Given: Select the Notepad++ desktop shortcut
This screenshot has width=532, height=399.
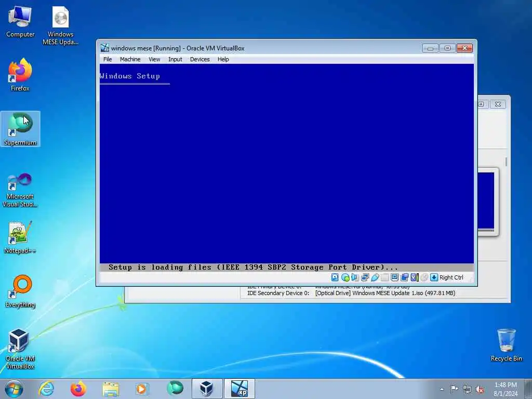Looking at the screenshot, I should (20, 237).
